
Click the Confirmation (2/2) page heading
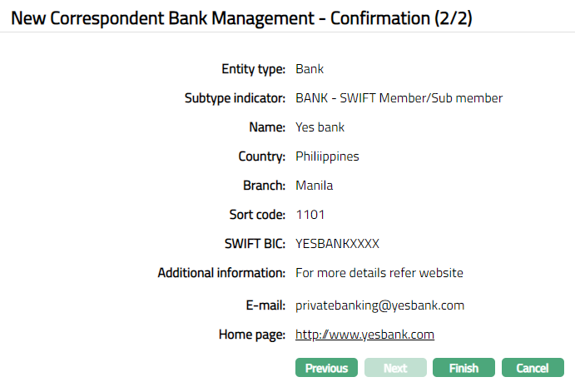(x=241, y=16)
